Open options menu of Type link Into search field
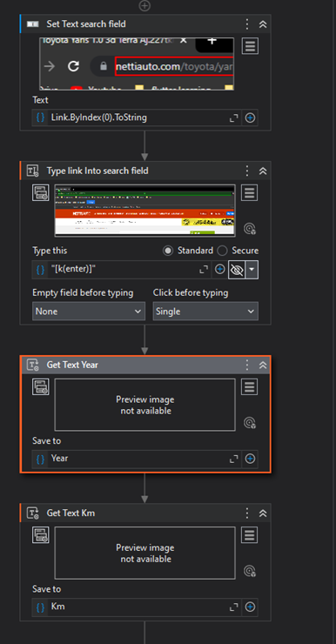 click(247, 171)
